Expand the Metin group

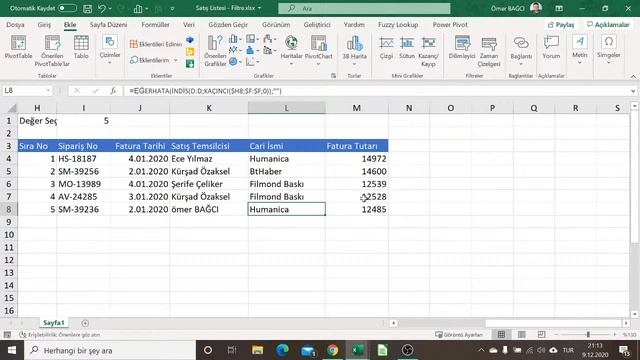(x=580, y=50)
